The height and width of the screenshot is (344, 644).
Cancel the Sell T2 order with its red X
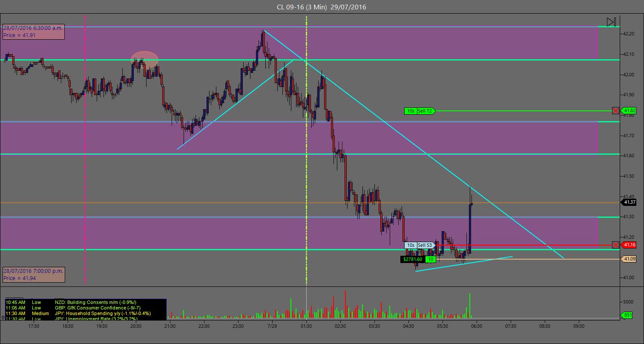(615, 111)
